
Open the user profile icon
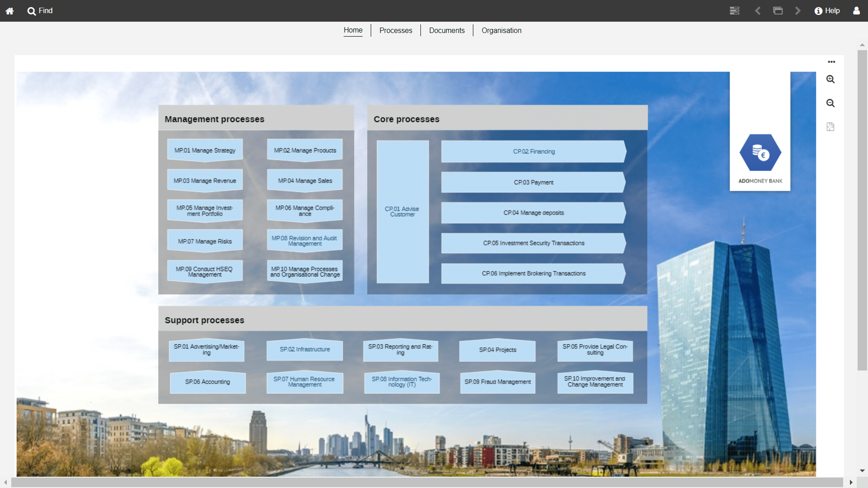coord(857,10)
